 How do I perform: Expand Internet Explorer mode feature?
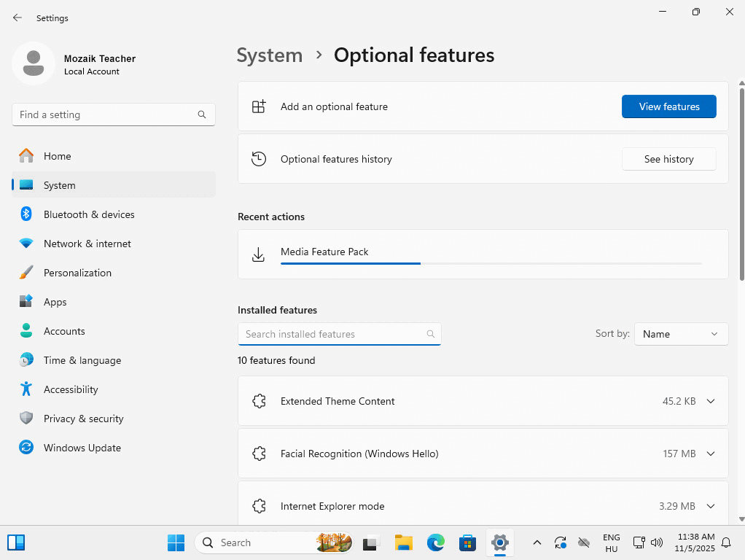click(711, 506)
